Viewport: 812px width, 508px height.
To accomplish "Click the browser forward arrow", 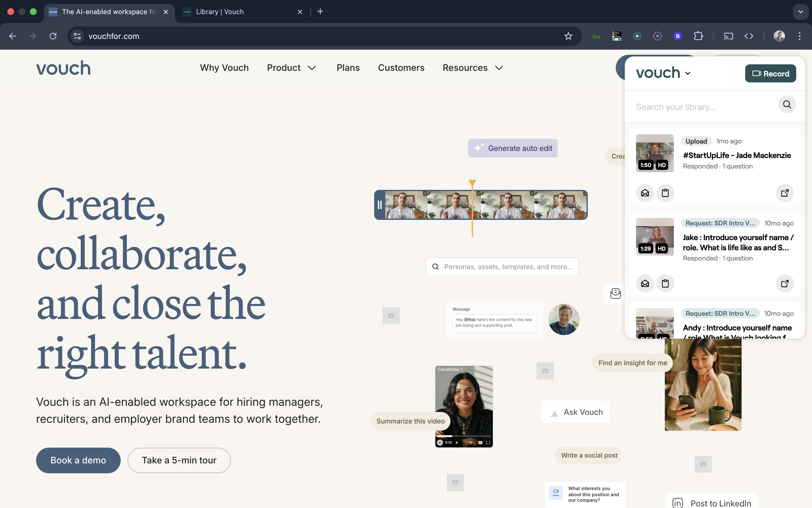I will 32,36.
